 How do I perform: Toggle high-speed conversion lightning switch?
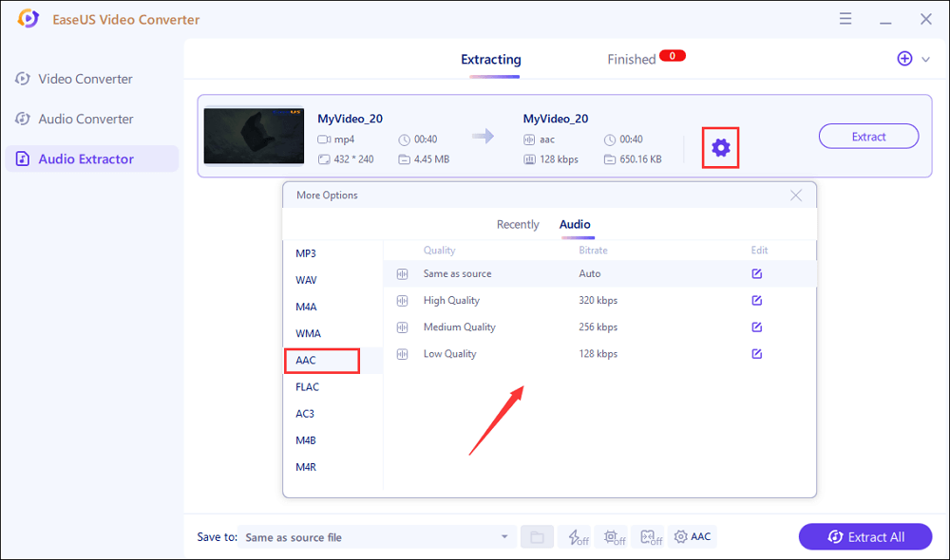574,537
